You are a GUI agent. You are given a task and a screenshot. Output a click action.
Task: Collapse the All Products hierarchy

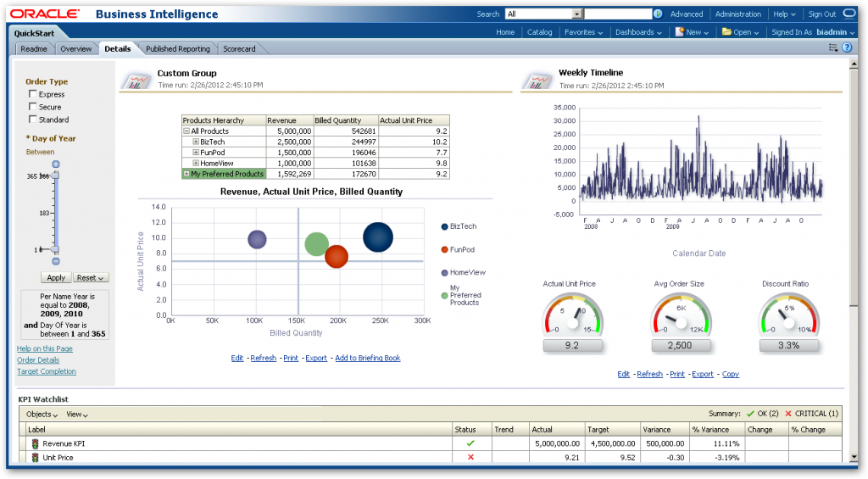click(x=186, y=131)
